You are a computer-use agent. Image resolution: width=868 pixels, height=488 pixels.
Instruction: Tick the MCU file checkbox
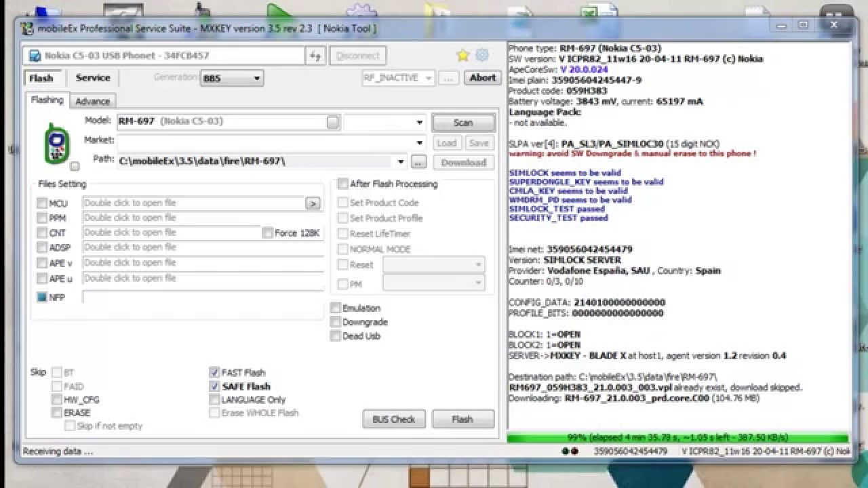coord(42,203)
